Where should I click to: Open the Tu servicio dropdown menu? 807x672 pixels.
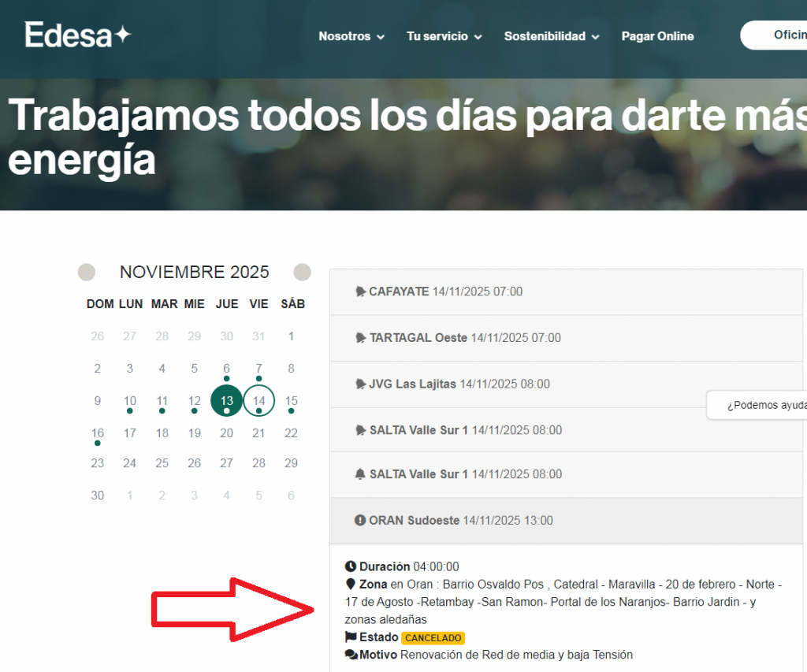point(444,36)
